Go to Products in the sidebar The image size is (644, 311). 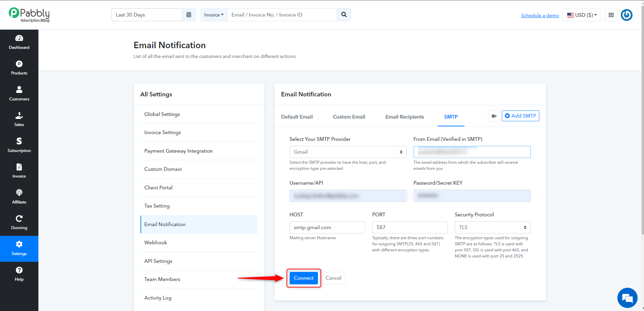click(x=19, y=68)
